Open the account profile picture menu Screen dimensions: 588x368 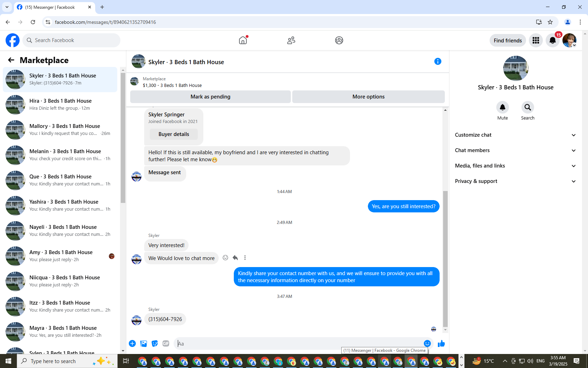tap(569, 40)
